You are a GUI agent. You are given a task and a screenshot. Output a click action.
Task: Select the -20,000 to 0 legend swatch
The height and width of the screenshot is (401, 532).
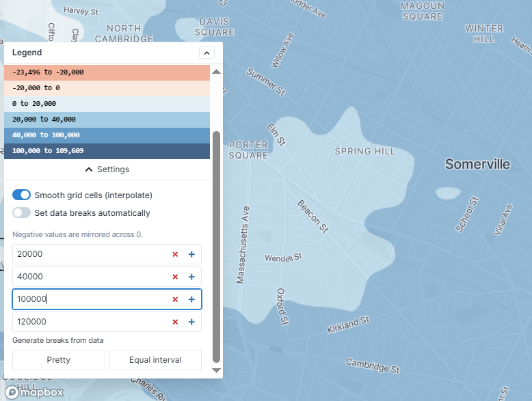(107, 88)
